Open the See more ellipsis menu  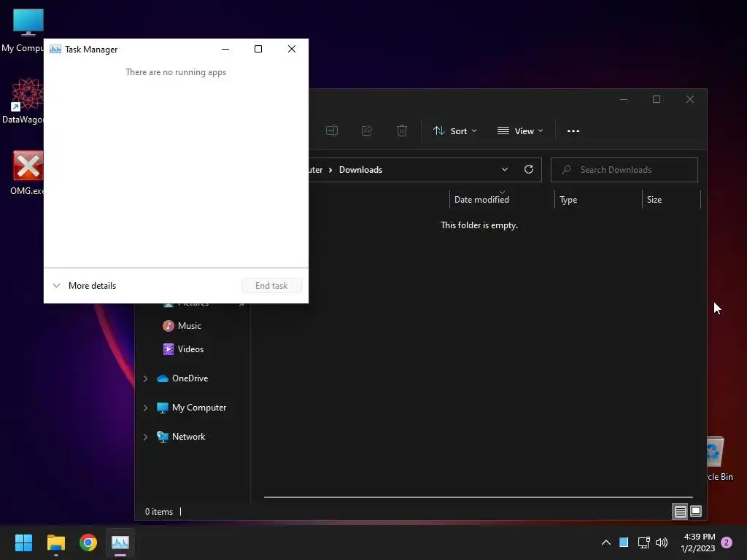573,131
